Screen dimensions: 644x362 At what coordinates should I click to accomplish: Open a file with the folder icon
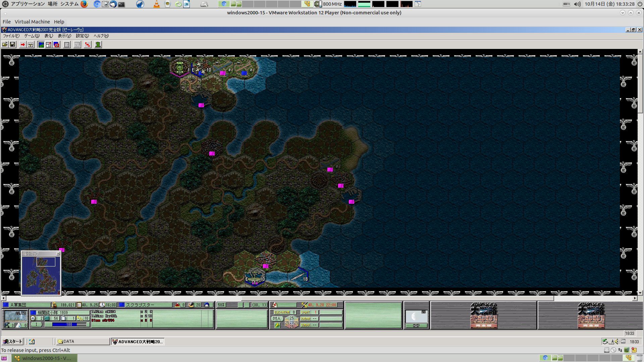coord(5,45)
